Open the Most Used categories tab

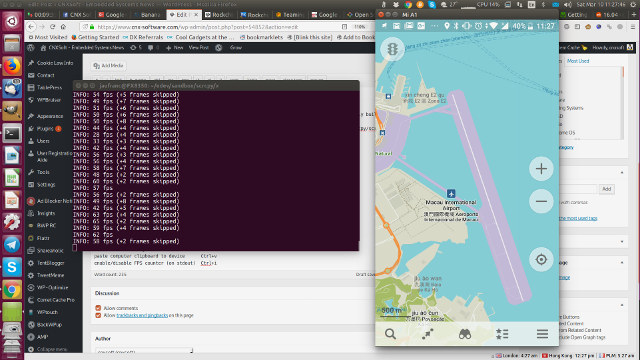(578, 61)
